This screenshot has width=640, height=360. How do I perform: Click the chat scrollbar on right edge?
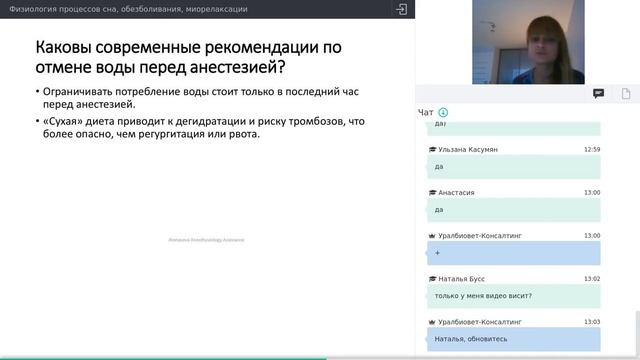point(638,333)
